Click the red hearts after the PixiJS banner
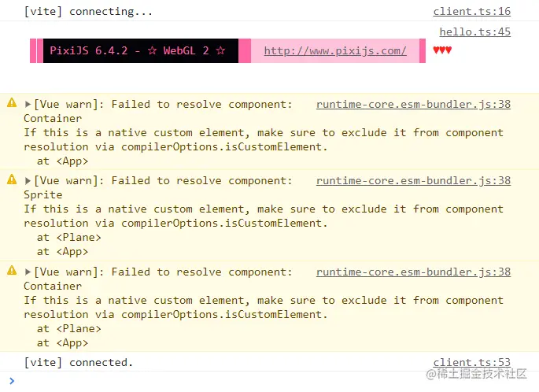 pyautogui.click(x=442, y=50)
